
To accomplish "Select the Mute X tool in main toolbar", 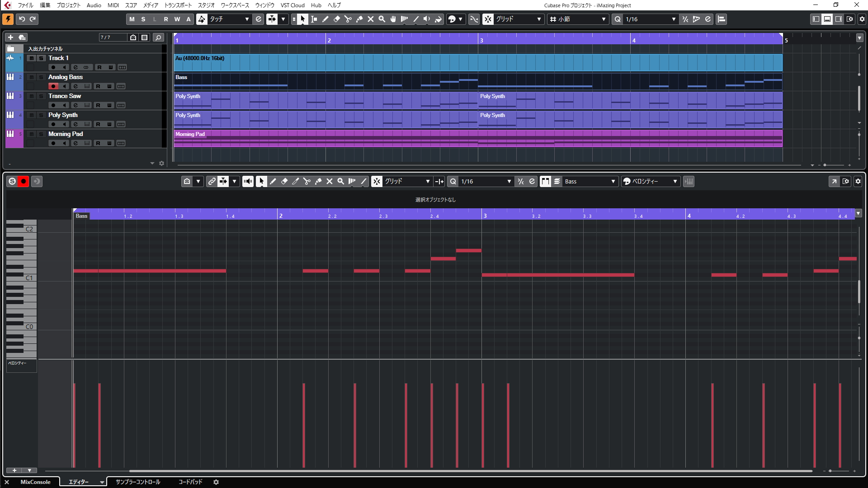I will [x=370, y=19].
